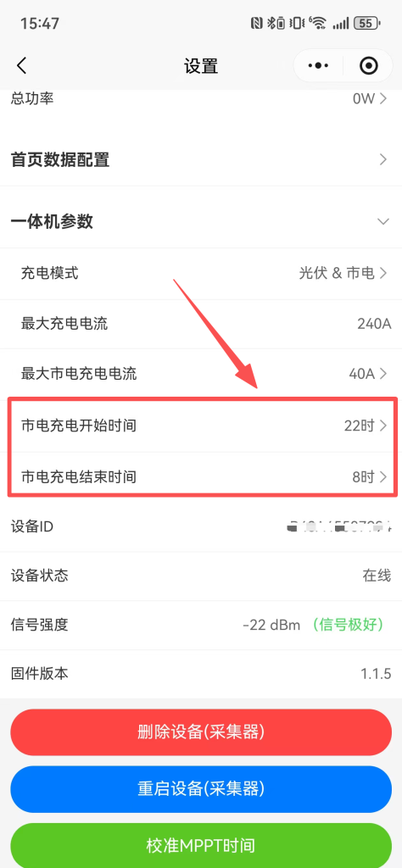Go back using the top-left arrow
402x868 pixels.
click(21, 66)
